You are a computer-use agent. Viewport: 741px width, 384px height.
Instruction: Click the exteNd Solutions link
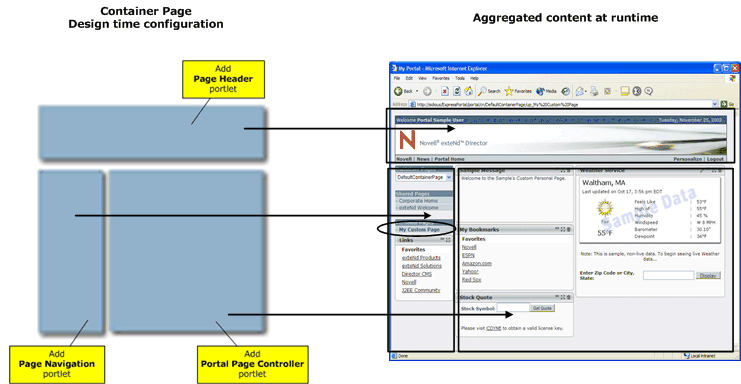[x=422, y=266]
